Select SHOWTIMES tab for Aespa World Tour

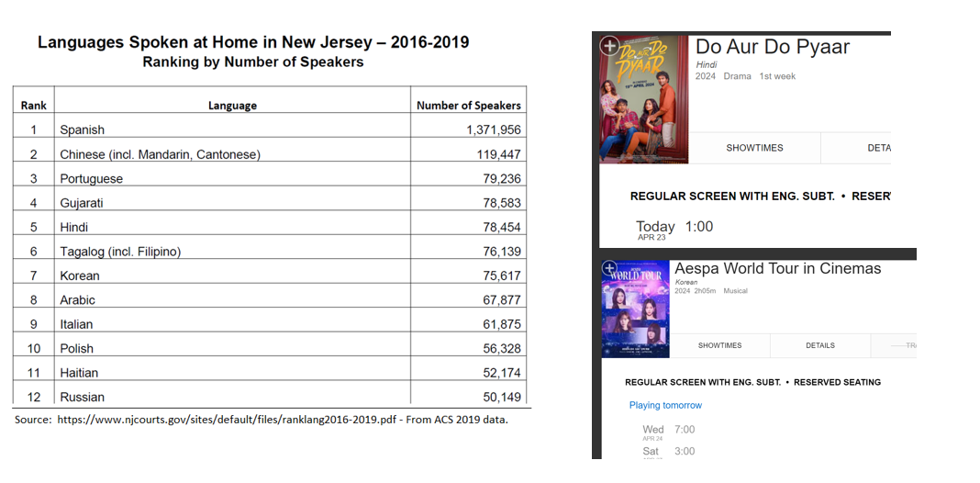(719, 345)
